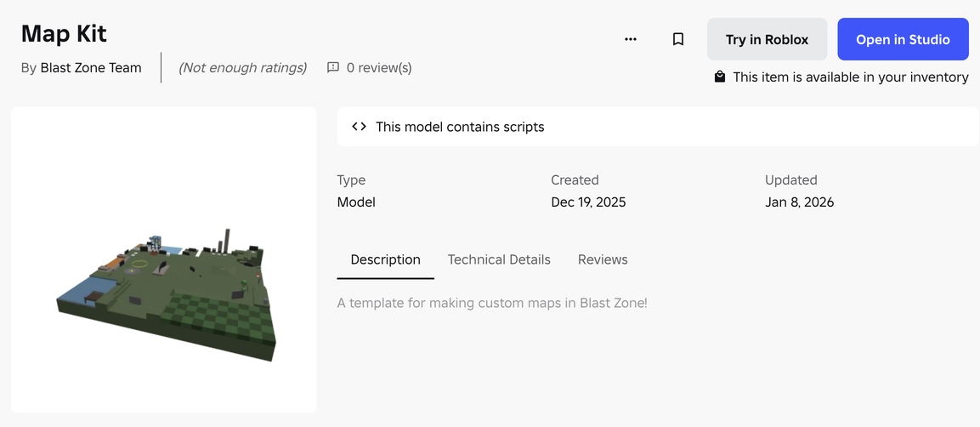Open the Blast Zone Team creator page
The width and height of the screenshot is (980, 427).
point(91,68)
